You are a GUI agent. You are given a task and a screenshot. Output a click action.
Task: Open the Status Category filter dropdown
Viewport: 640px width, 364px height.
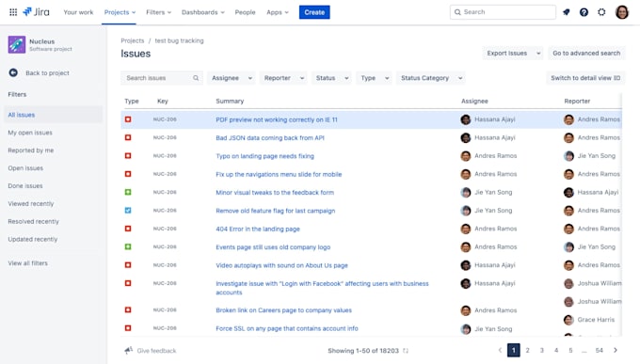431,78
